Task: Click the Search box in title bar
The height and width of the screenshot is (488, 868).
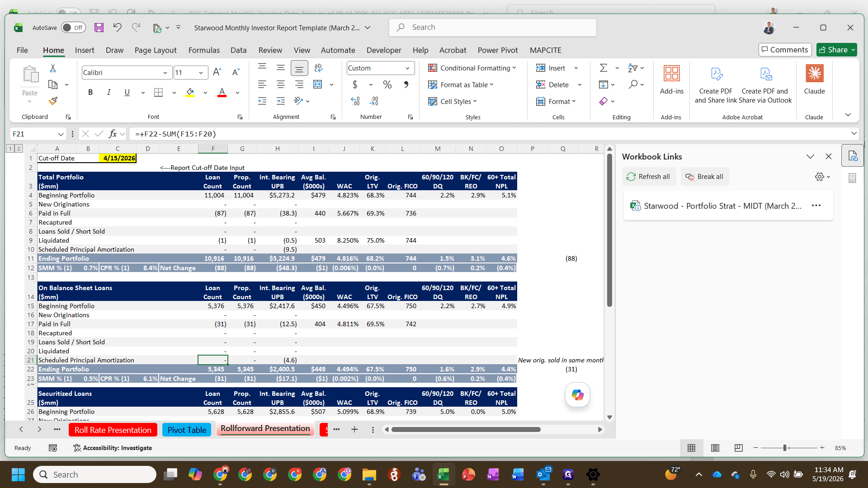Action: coord(493,28)
